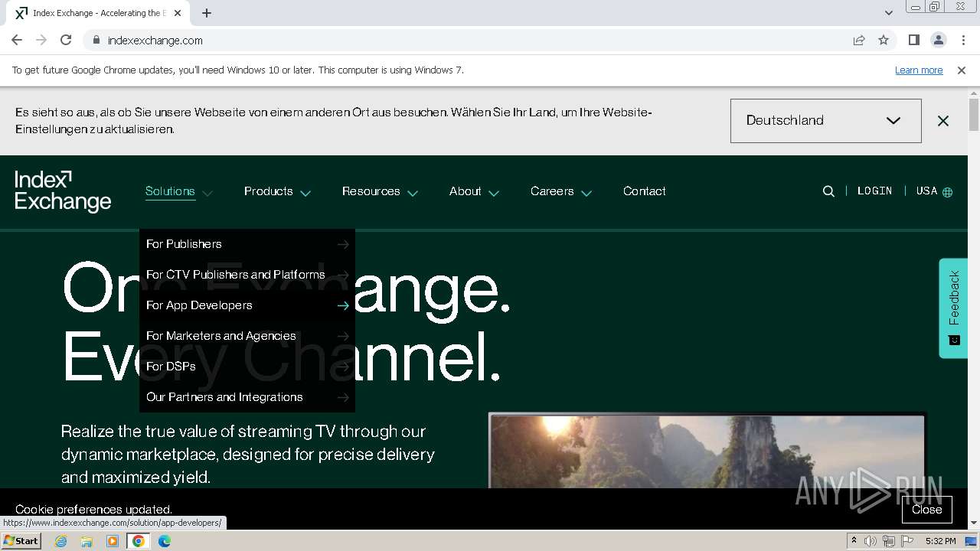Go back to the previous page

tap(17, 40)
